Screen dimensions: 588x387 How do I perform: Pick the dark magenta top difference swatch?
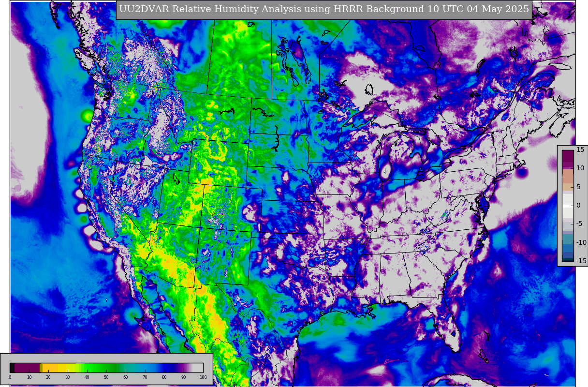[x=568, y=156]
